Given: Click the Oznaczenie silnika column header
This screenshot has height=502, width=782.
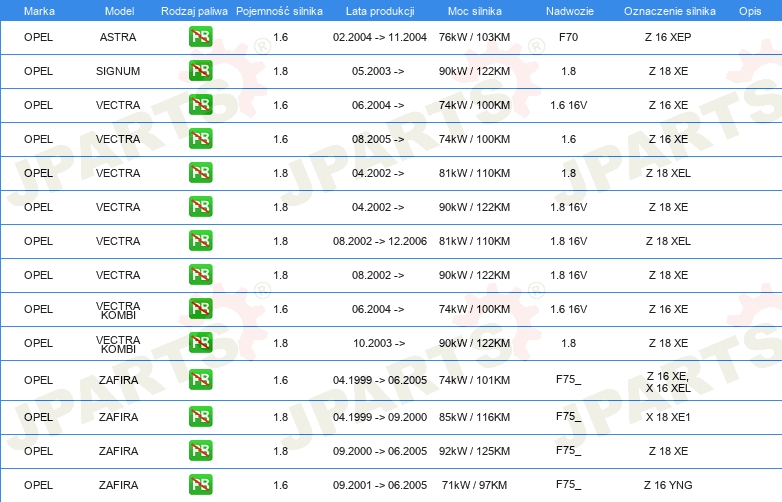Looking at the screenshot, I should pyautogui.click(x=670, y=11).
